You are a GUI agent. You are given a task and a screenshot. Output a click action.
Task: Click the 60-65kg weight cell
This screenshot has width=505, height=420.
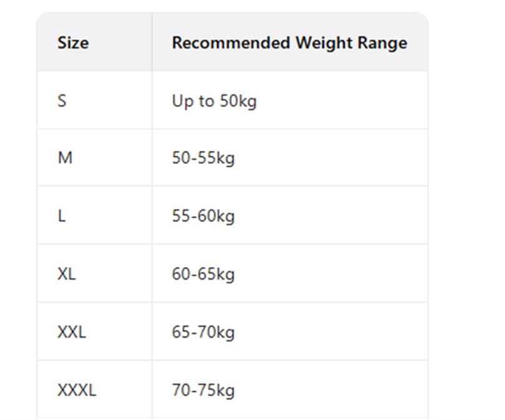290,274
